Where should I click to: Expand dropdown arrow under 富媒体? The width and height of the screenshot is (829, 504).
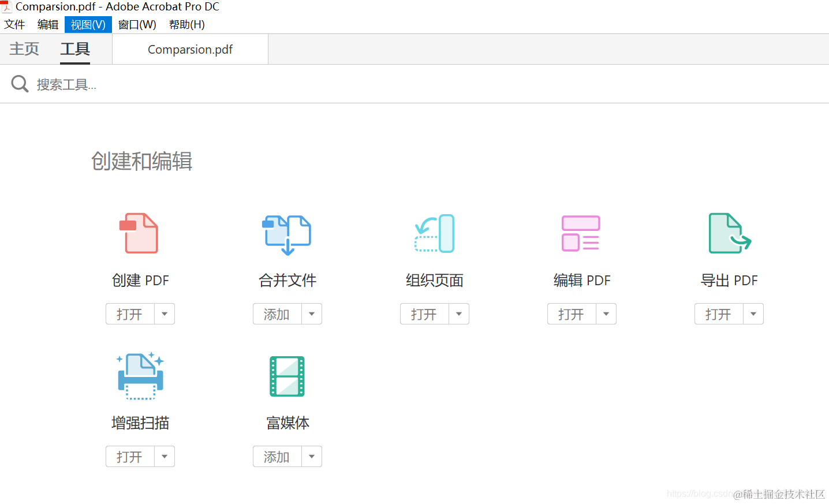(312, 457)
